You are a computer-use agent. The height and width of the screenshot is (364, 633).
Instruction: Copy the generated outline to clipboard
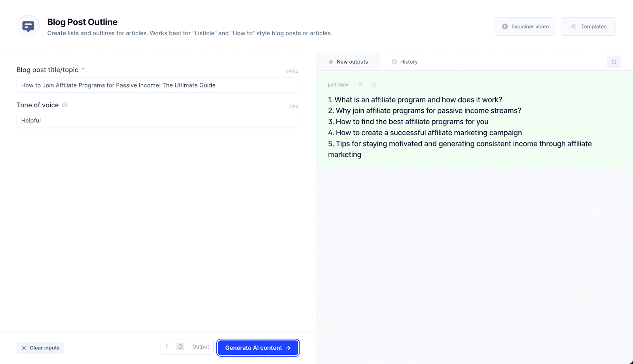(373, 84)
